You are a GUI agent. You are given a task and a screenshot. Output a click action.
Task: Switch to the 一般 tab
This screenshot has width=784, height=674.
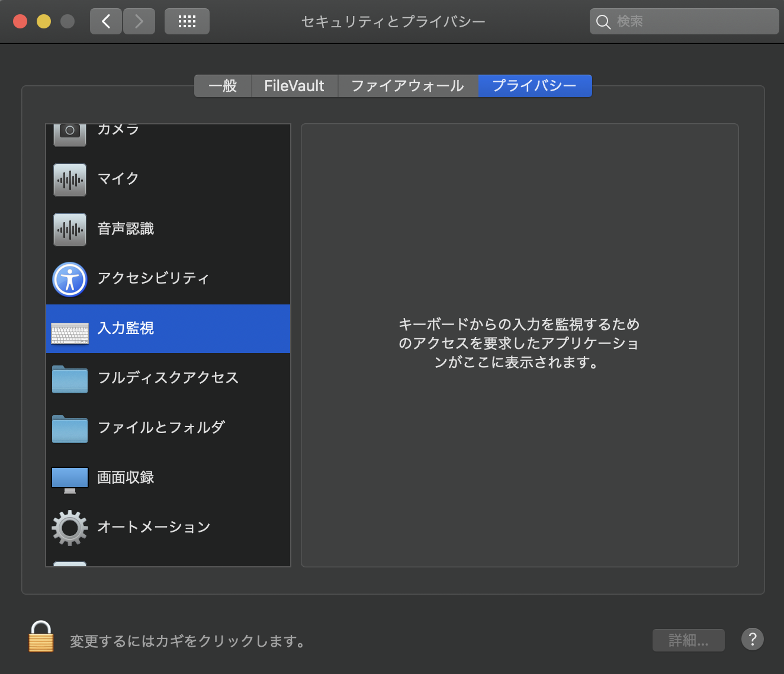(x=223, y=86)
